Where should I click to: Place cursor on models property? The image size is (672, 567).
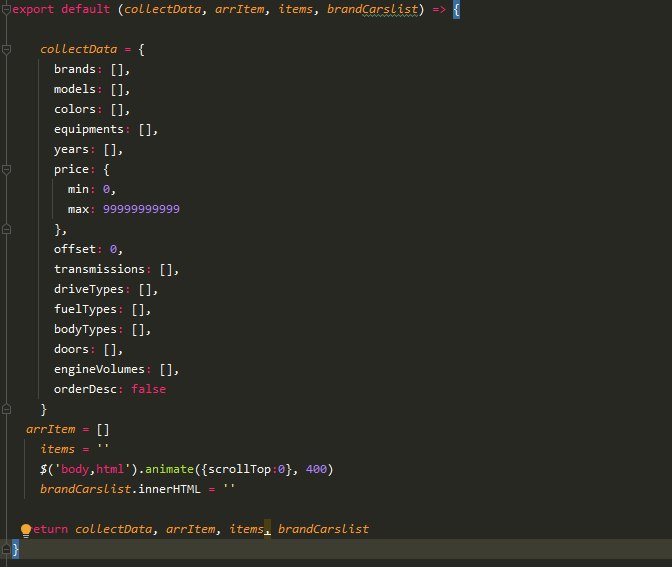coord(75,89)
